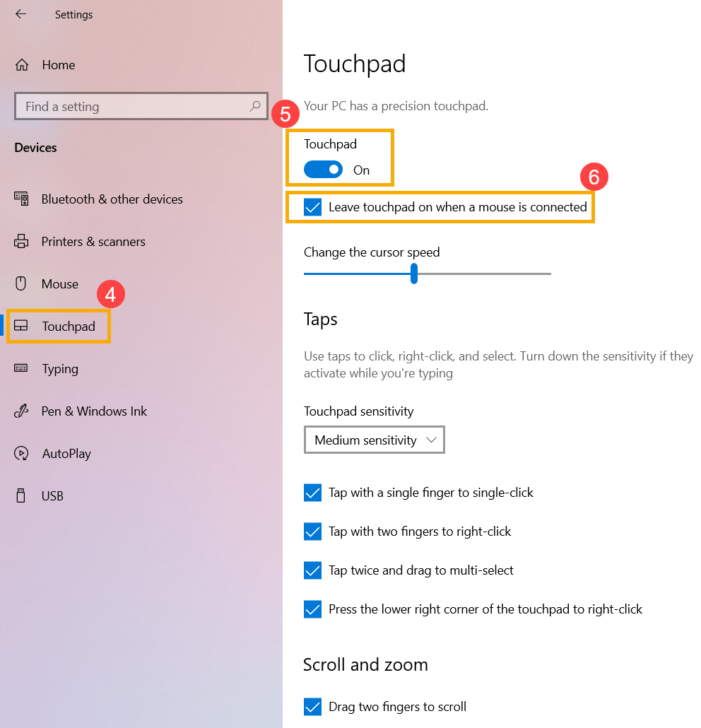Turn off the Touchpad toggle switch
The image size is (701, 728).
tap(323, 170)
